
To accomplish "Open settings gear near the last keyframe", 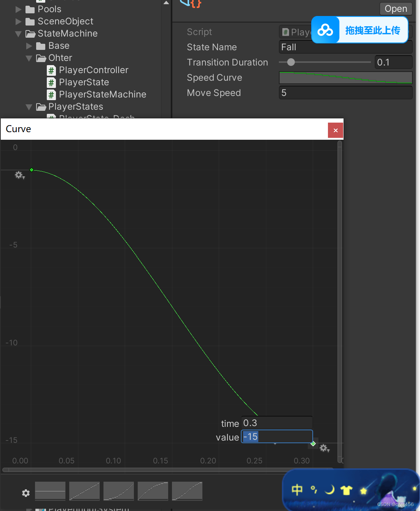I will pos(325,448).
